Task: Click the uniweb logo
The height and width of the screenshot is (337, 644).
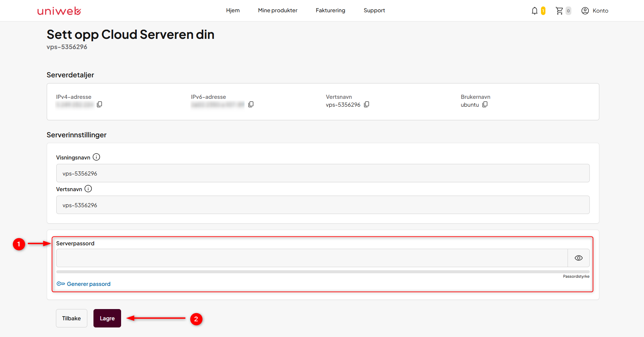Action: click(x=59, y=11)
